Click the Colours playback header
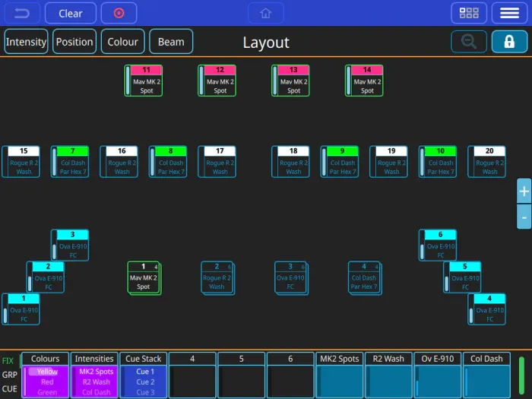The height and width of the screenshot is (399, 532). tap(45, 359)
